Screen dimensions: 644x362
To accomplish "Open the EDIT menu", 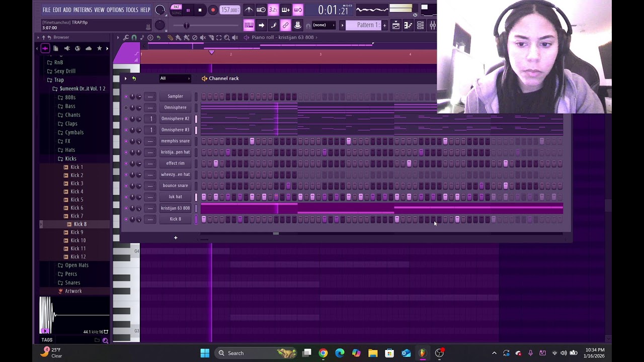I will click(x=57, y=10).
